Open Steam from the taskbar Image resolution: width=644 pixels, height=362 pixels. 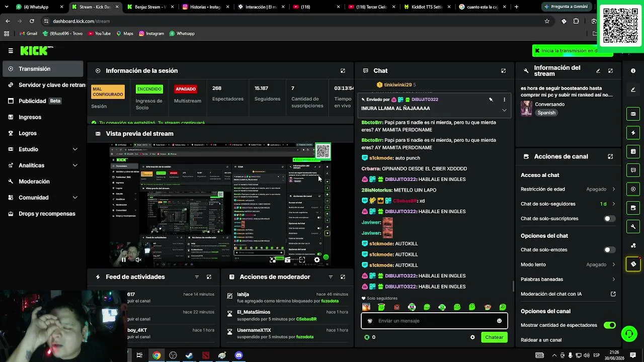(x=189, y=355)
